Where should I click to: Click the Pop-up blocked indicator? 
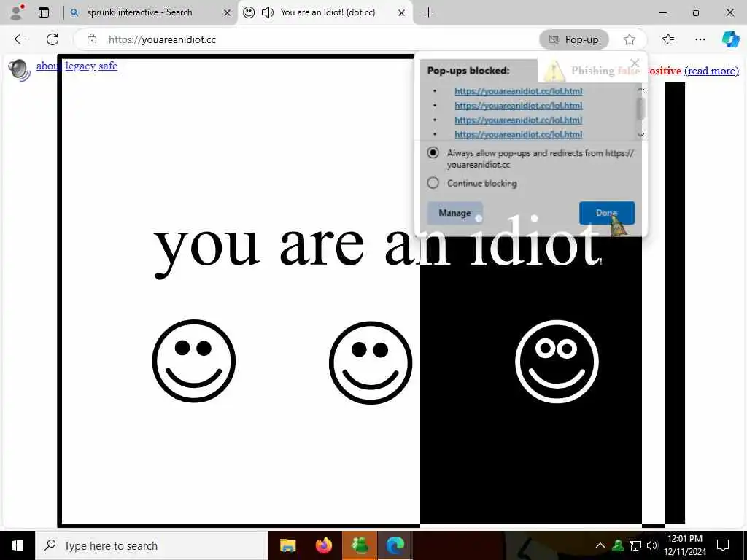574,39
